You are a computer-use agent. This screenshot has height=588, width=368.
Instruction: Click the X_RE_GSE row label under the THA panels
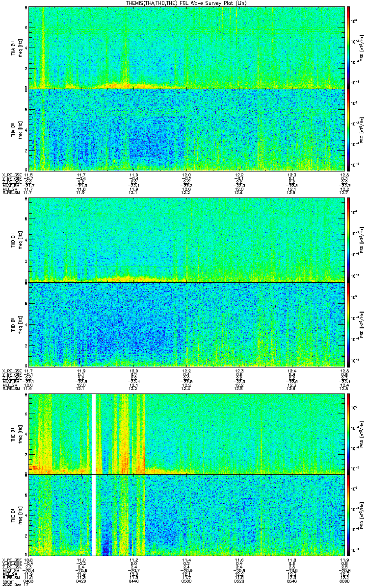coord(11,174)
